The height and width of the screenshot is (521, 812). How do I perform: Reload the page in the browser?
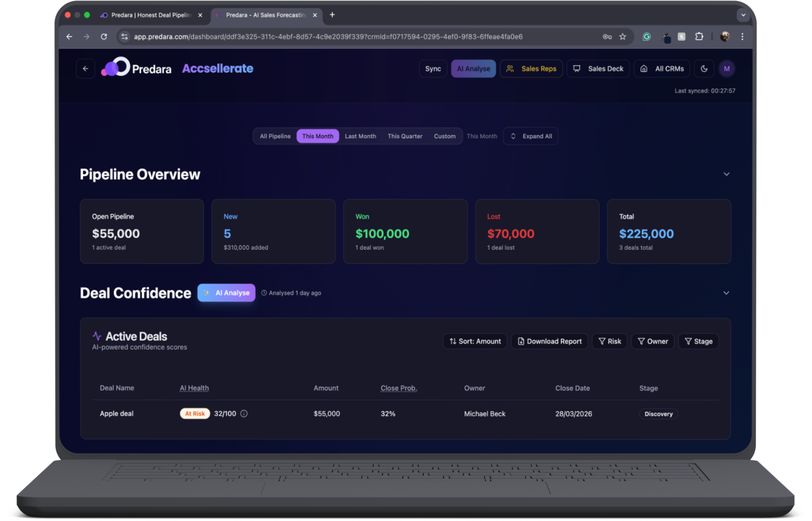coord(104,37)
